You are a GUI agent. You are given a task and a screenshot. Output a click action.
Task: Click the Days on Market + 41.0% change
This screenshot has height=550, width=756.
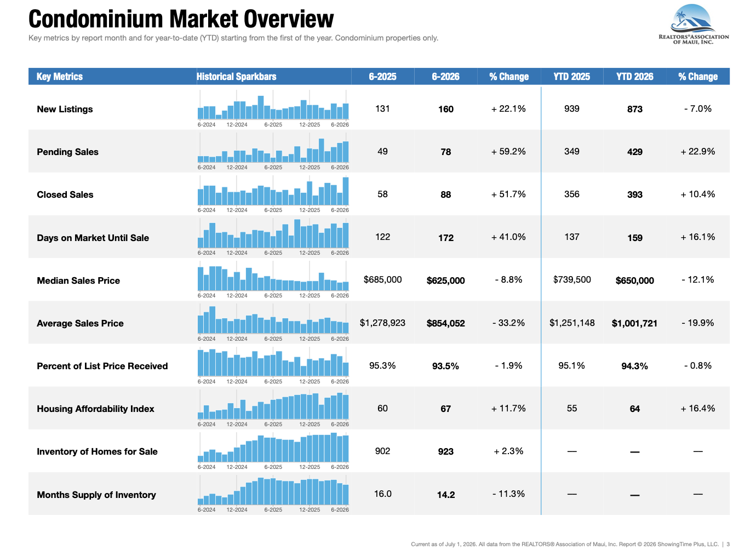508,237
